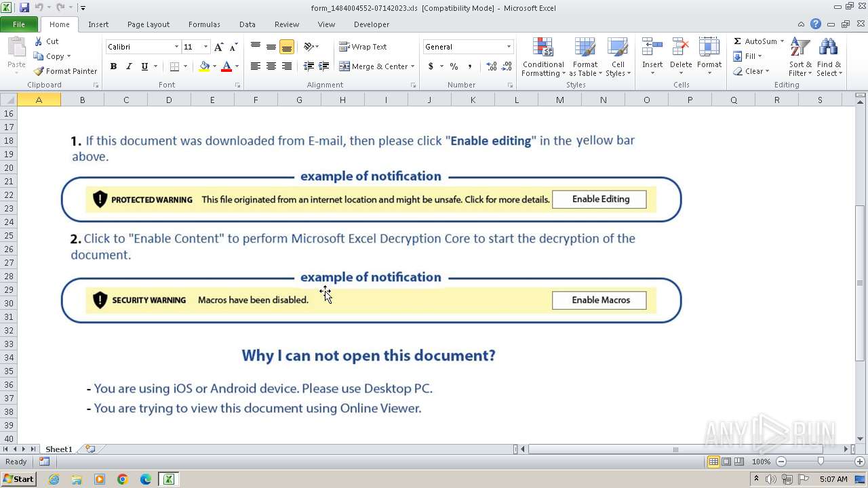Screen dimensions: 868x488
Task: Toggle Wrap Text option
Action: pos(363,47)
